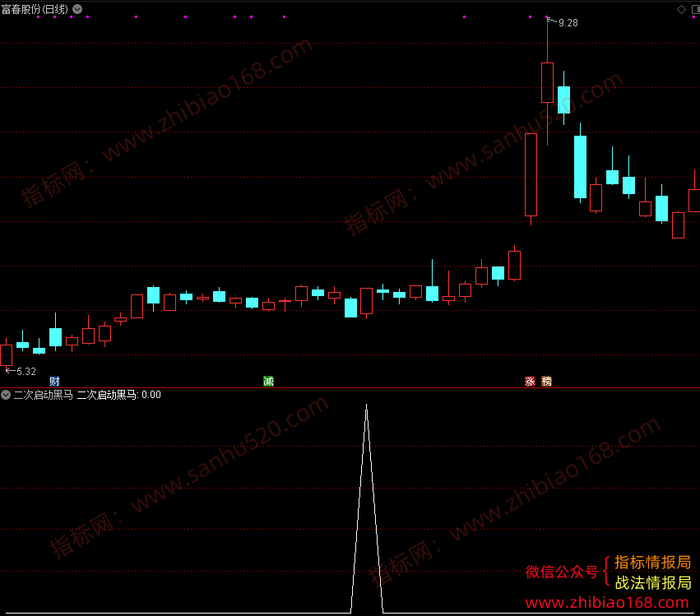Click the candlestick peaking at 9.28

(547, 82)
